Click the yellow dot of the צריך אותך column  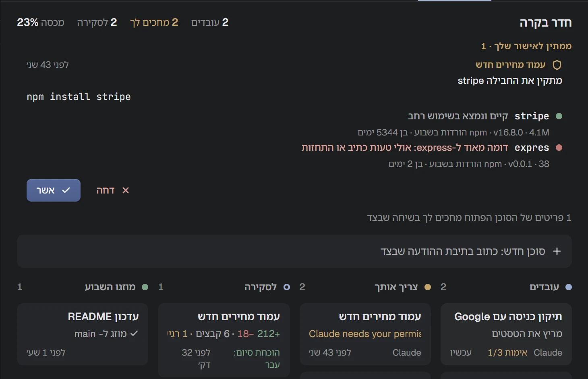click(428, 287)
